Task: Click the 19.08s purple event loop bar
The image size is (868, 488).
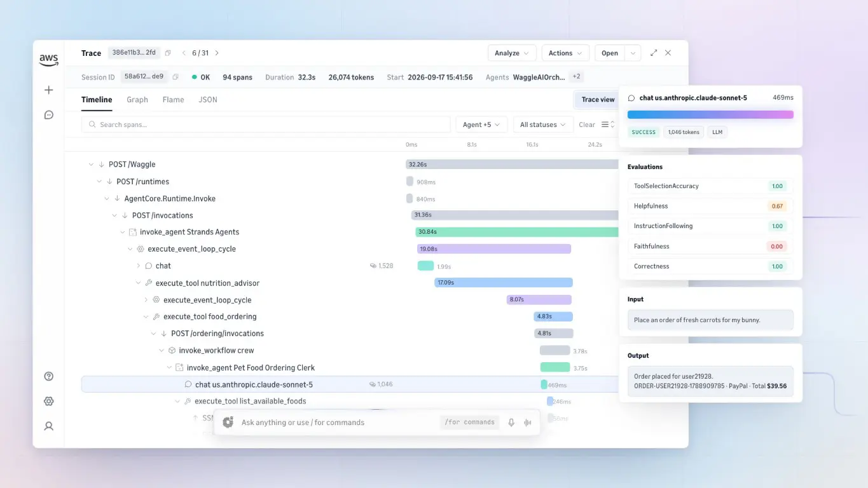Action: (494, 249)
